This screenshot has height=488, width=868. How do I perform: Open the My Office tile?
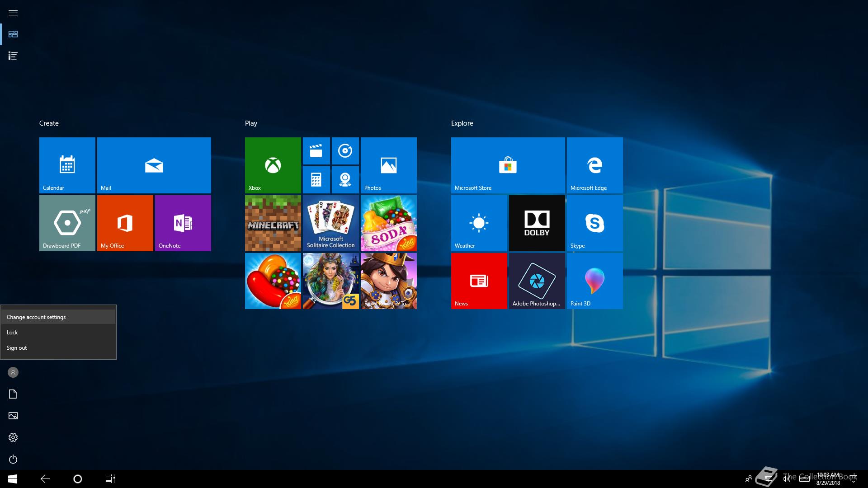pyautogui.click(x=125, y=223)
